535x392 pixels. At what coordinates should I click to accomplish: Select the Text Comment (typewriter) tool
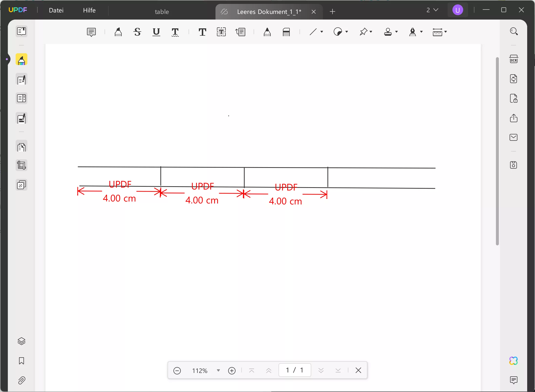pos(202,32)
